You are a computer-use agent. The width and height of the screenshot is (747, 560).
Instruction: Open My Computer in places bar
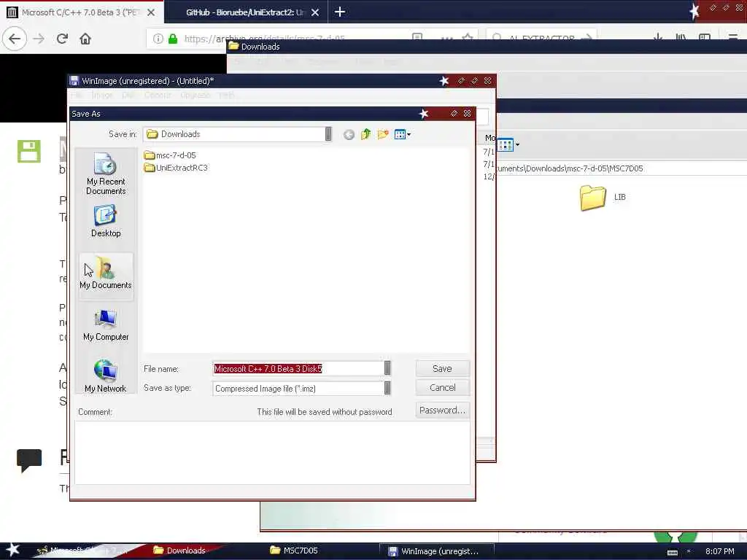(106, 325)
